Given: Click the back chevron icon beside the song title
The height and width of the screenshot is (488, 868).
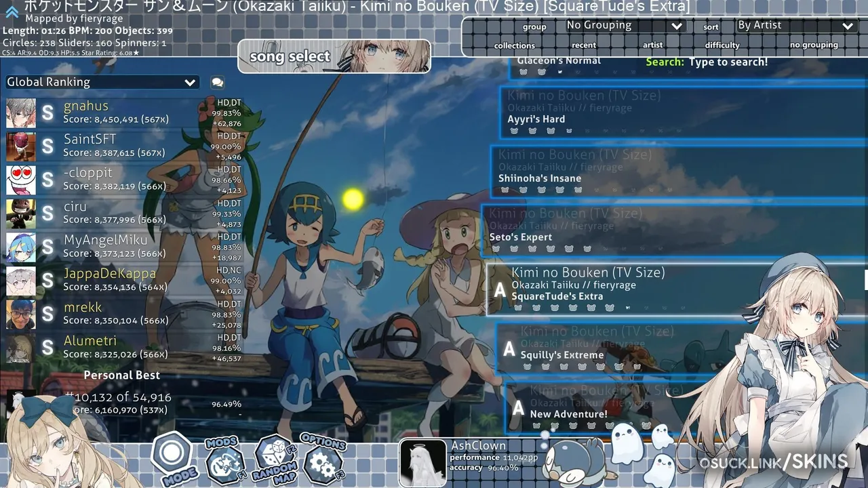Looking at the screenshot, I should [12, 12].
